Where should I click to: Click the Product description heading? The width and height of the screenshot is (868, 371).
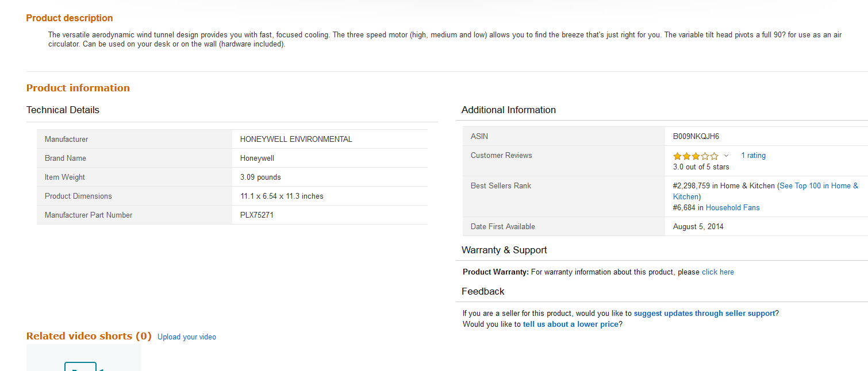tap(70, 18)
